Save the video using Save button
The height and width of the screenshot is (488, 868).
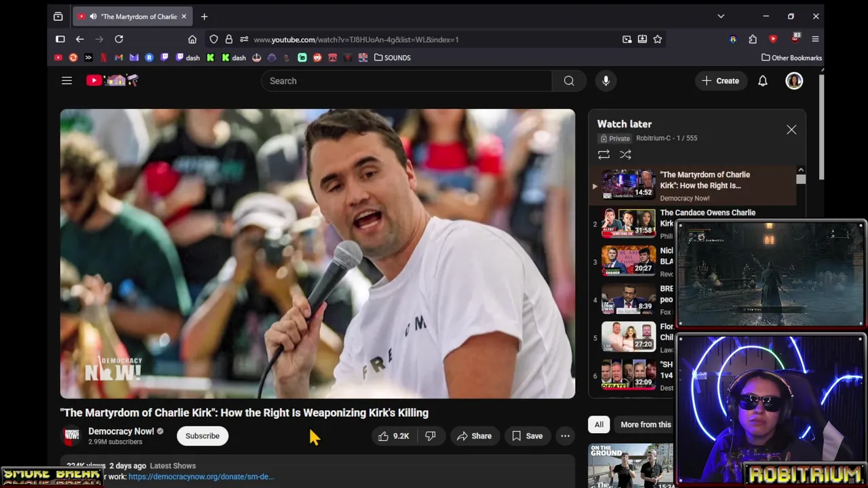tap(527, 436)
